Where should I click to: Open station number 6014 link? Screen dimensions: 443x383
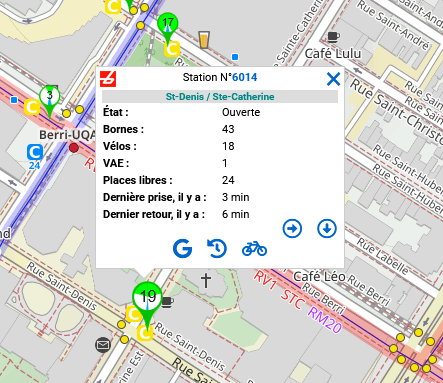tap(244, 77)
